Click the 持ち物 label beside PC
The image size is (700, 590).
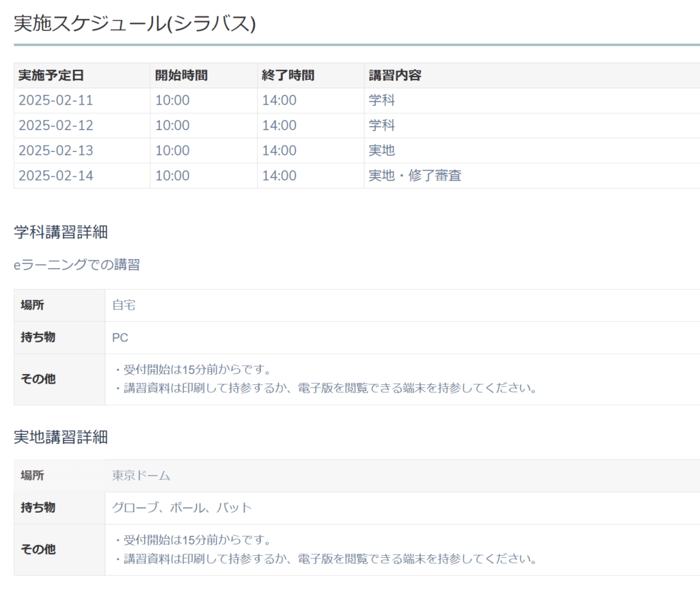(38, 338)
